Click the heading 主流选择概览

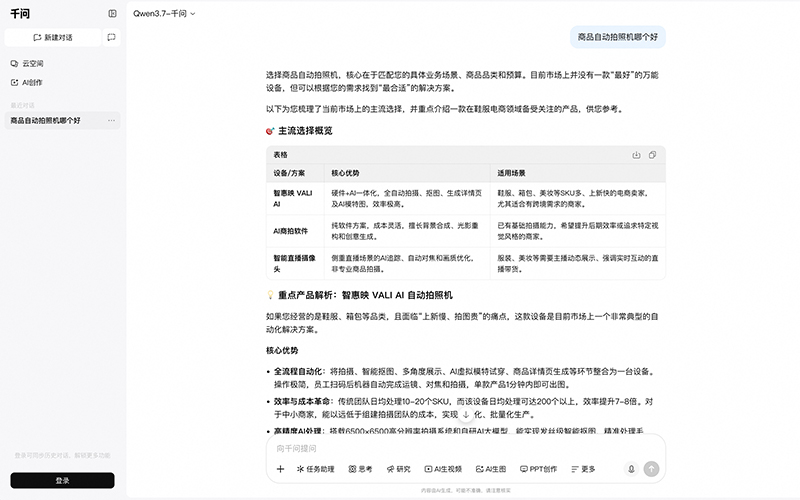pyautogui.click(x=305, y=131)
